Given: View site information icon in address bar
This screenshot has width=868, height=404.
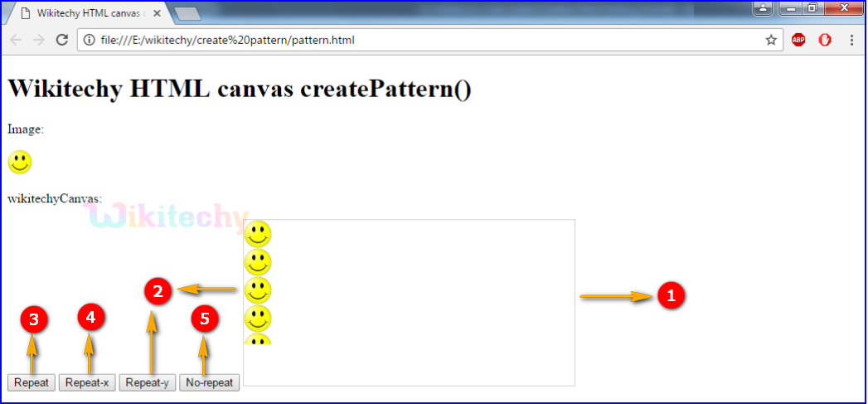Looking at the screenshot, I should [89, 40].
